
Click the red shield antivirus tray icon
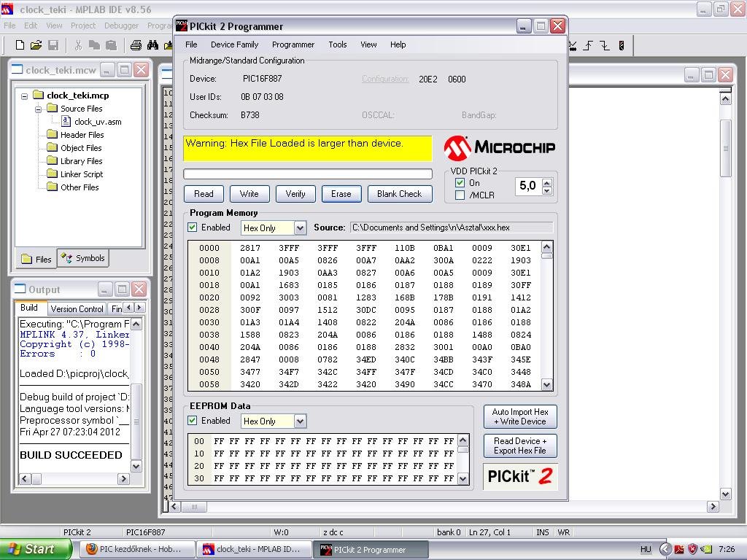coord(693,549)
